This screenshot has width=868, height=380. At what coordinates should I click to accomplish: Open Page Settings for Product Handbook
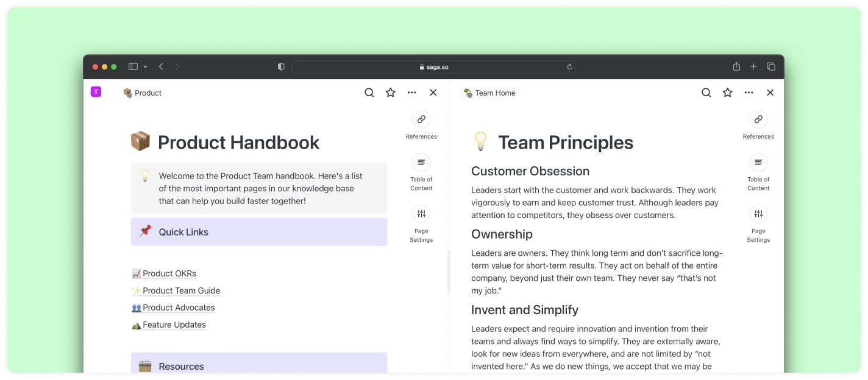pyautogui.click(x=421, y=214)
